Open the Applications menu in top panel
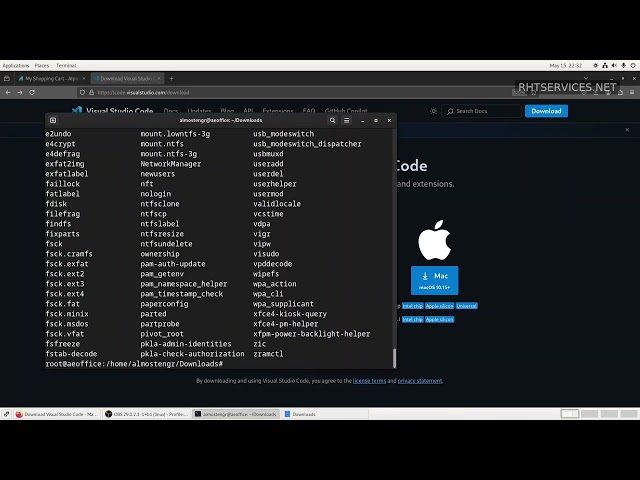The image size is (640, 480). click(x=16, y=65)
